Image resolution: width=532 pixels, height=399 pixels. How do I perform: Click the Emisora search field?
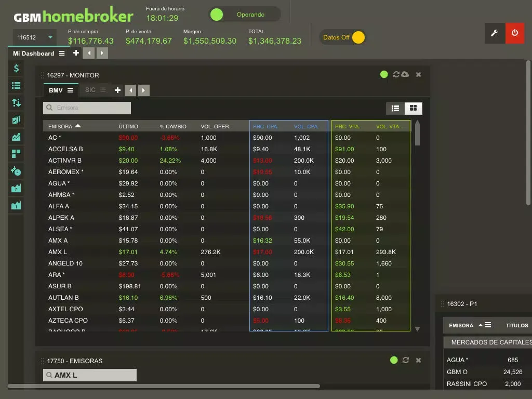[x=87, y=108]
